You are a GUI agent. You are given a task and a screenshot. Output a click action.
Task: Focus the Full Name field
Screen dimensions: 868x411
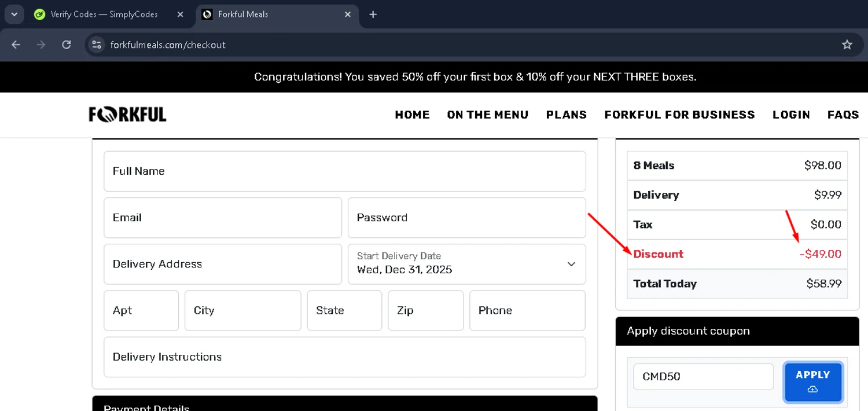(x=345, y=171)
